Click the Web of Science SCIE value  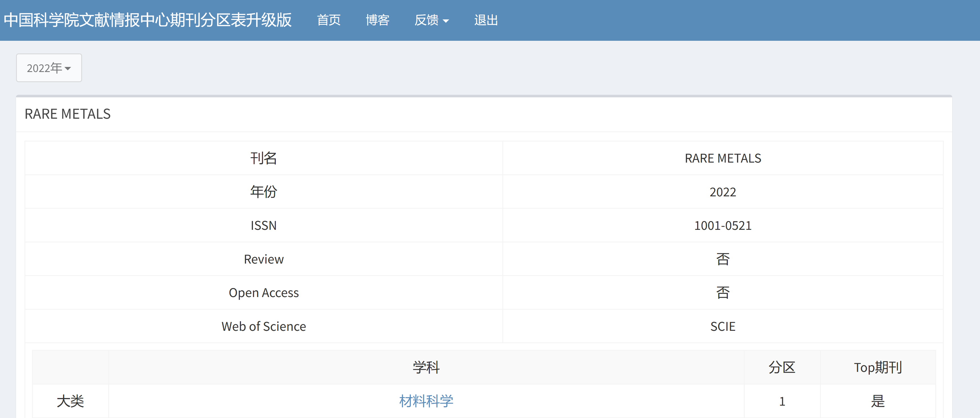point(722,326)
